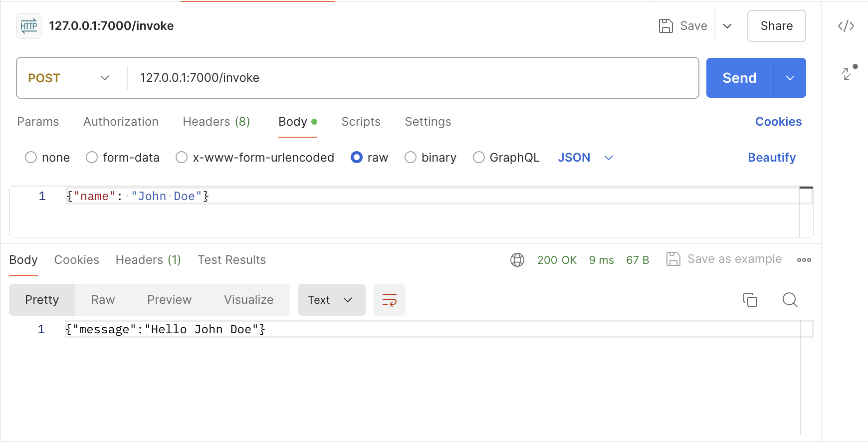Click the network globe icon

click(517, 260)
